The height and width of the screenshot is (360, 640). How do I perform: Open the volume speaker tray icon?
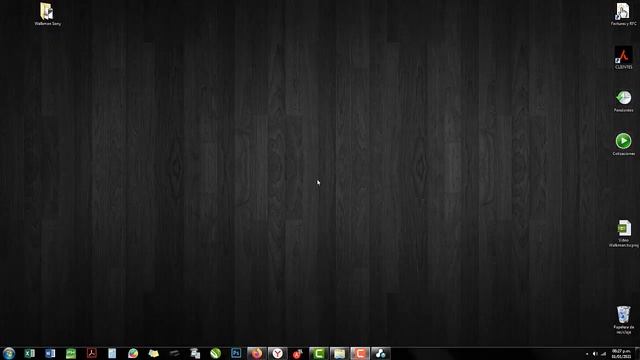tap(595, 354)
